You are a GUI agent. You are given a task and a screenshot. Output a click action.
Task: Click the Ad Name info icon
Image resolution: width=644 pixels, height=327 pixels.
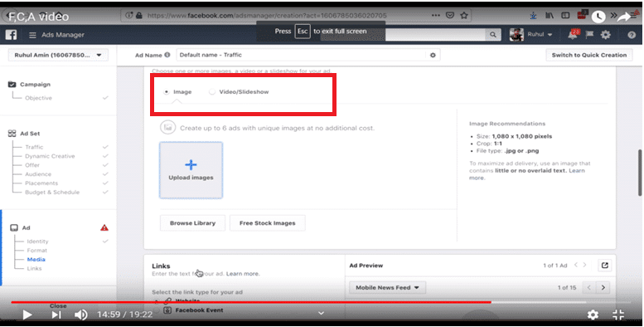point(167,55)
